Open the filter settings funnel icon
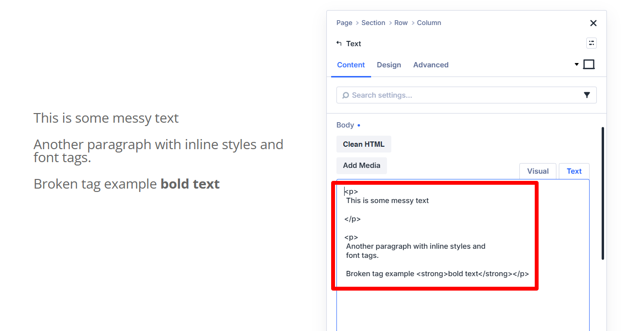 [x=587, y=95]
